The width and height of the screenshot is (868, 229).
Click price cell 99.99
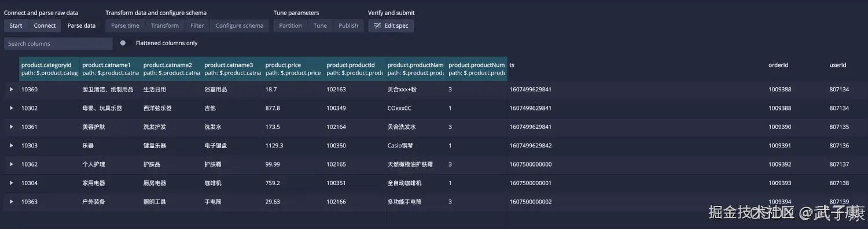[x=273, y=164]
